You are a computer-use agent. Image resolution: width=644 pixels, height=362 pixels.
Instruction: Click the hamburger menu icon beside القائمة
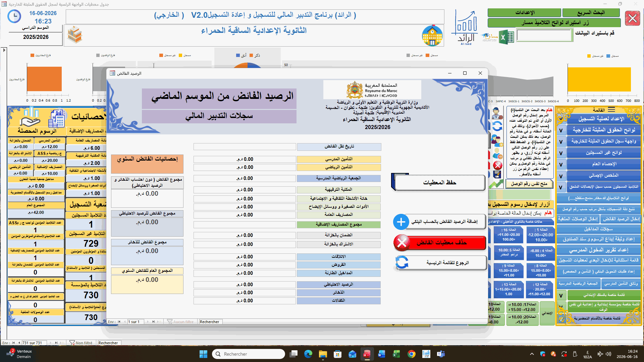pyautogui.click(x=611, y=110)
